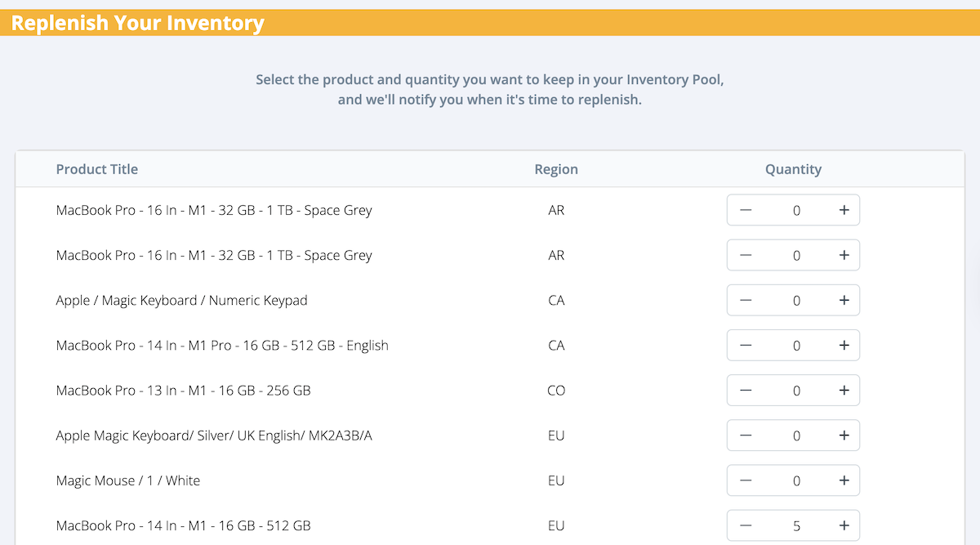Viewport: 980px width, 545px height.
Task: Increase quantity in first MacBook Pro 16 In row
Action: [x=844, y=210]
